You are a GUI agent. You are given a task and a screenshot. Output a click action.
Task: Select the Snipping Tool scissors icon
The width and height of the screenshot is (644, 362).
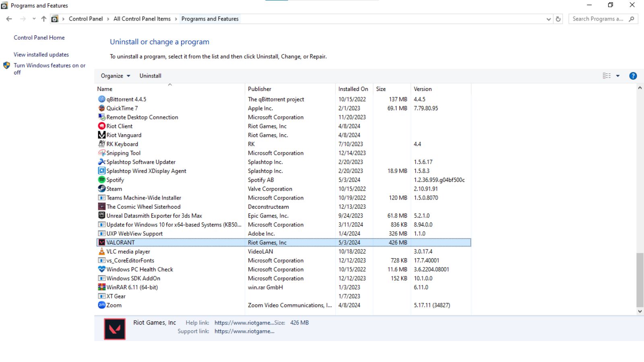tap(101, 153)
